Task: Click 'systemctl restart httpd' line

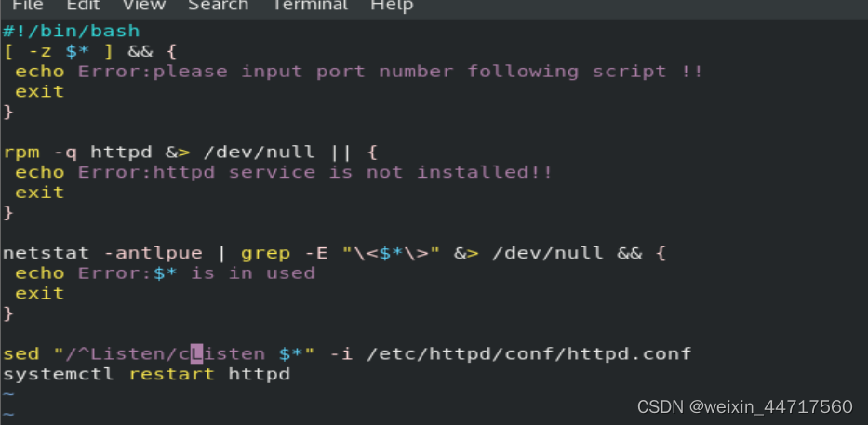Action: coord(147,374)
